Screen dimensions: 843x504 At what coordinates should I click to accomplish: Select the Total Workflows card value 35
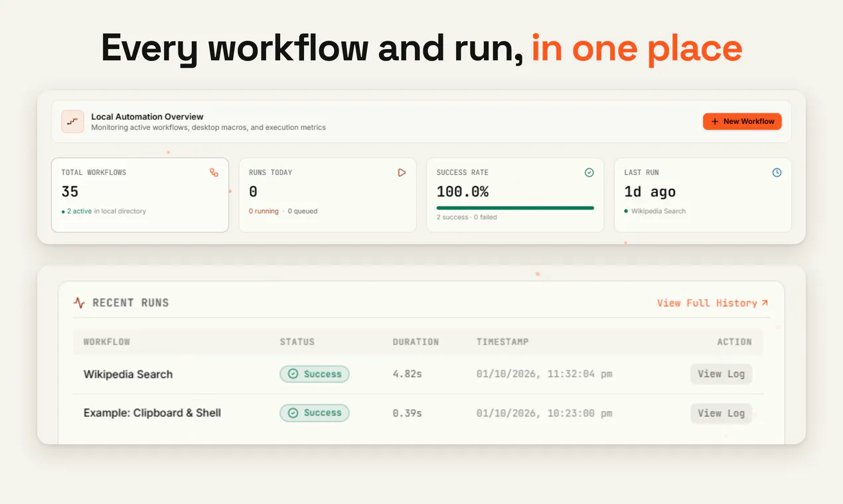tap(70, 192)
